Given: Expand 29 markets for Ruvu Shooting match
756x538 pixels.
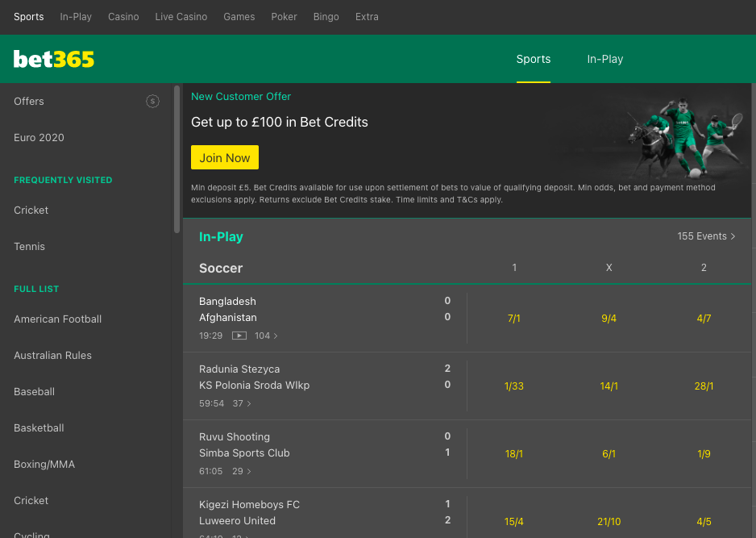Looking at the screenshot, I should 242,471.
